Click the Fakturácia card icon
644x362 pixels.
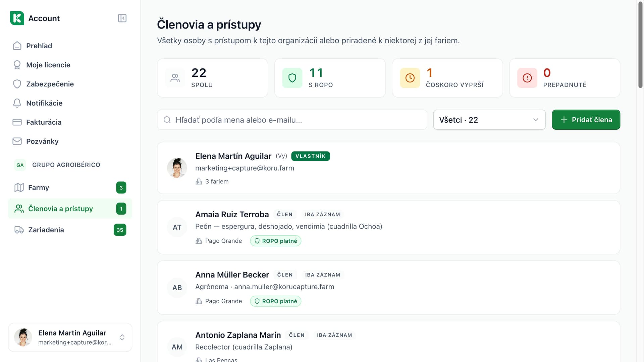pyautogui.click(x=17, y=122)
